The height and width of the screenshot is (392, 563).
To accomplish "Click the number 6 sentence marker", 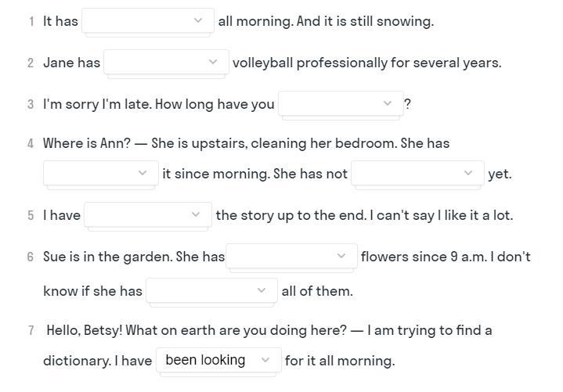I will [31, 257].
